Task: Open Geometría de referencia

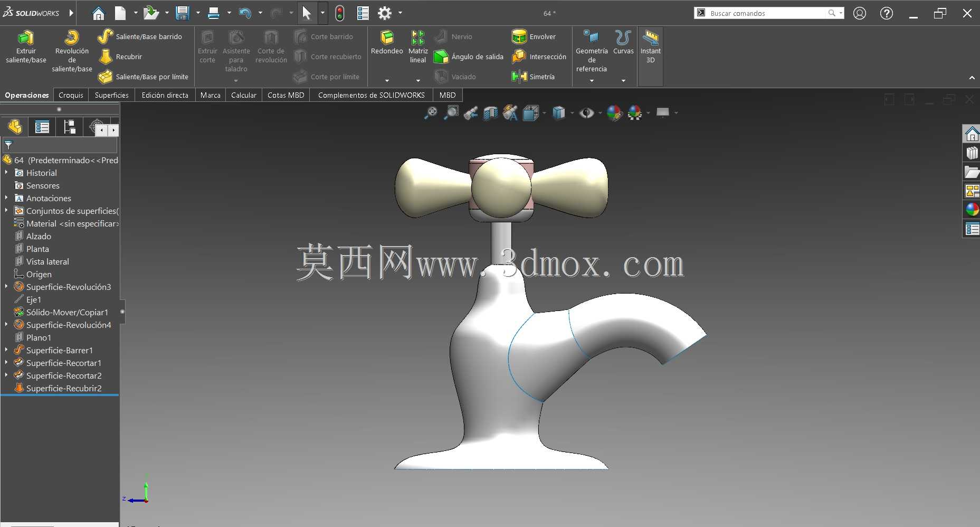Action: [592, 51]
